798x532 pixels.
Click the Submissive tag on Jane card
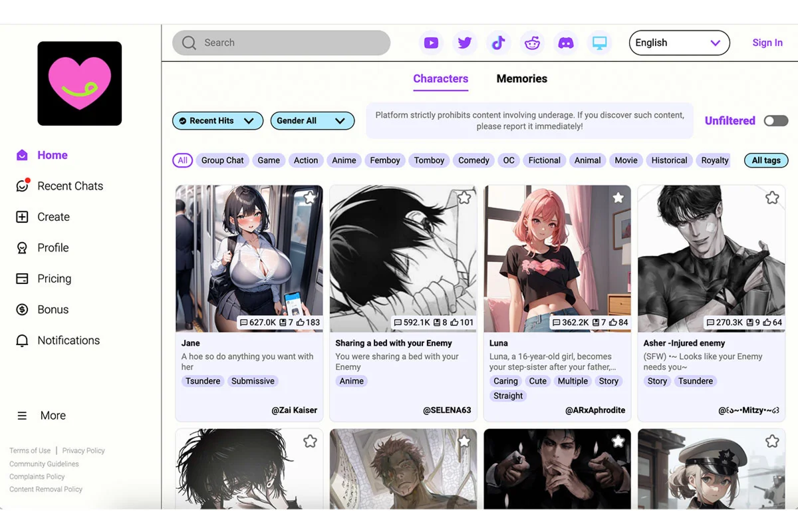(x=253, y=381)
